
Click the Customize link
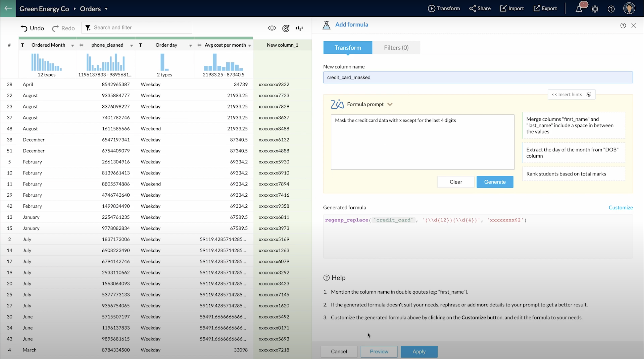coord(620,207)
